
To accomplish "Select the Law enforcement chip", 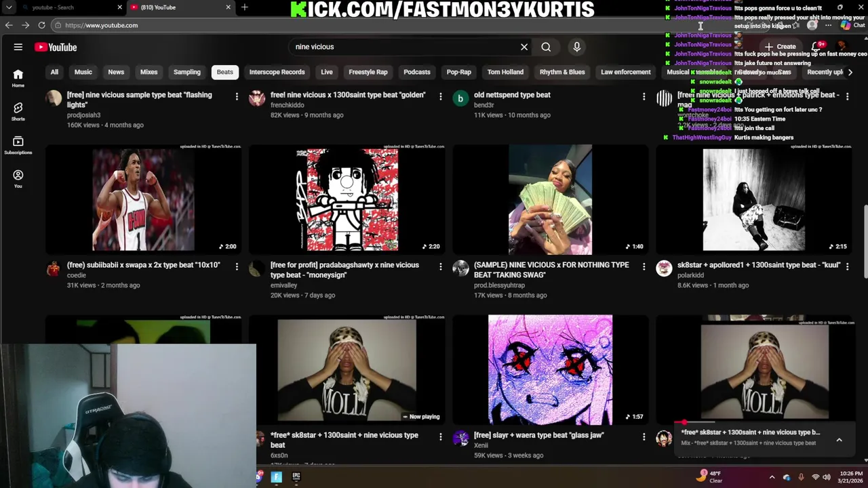I will pos(625,72).
